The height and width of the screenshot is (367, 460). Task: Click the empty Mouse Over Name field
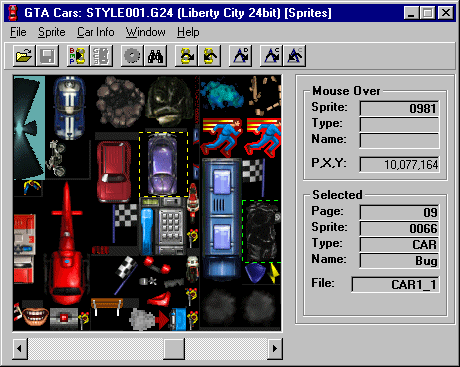click(x=399, y=140)
